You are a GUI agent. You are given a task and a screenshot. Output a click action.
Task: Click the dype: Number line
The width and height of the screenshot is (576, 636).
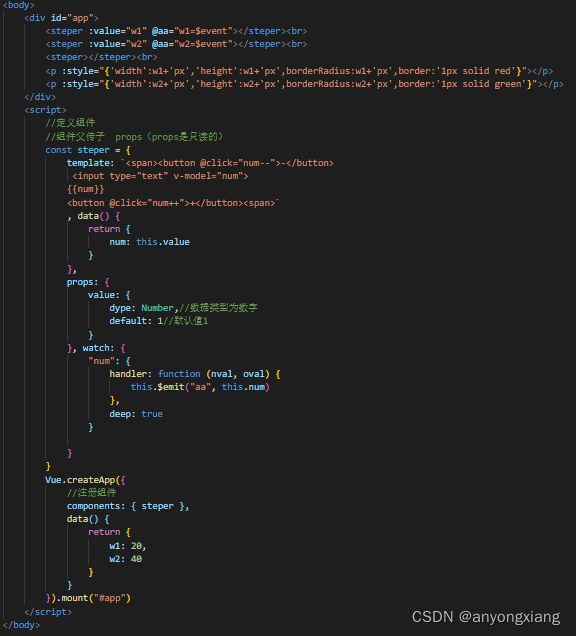(183, 308)
